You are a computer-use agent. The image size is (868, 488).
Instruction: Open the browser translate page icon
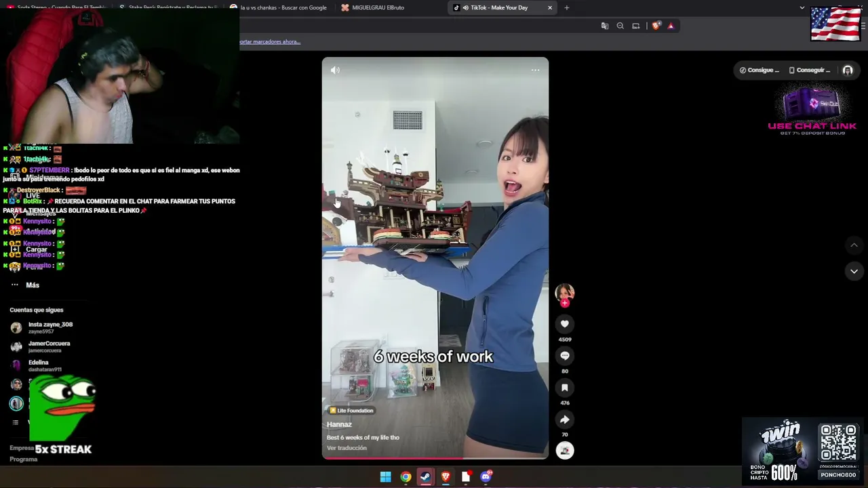(x=605, y=26)
